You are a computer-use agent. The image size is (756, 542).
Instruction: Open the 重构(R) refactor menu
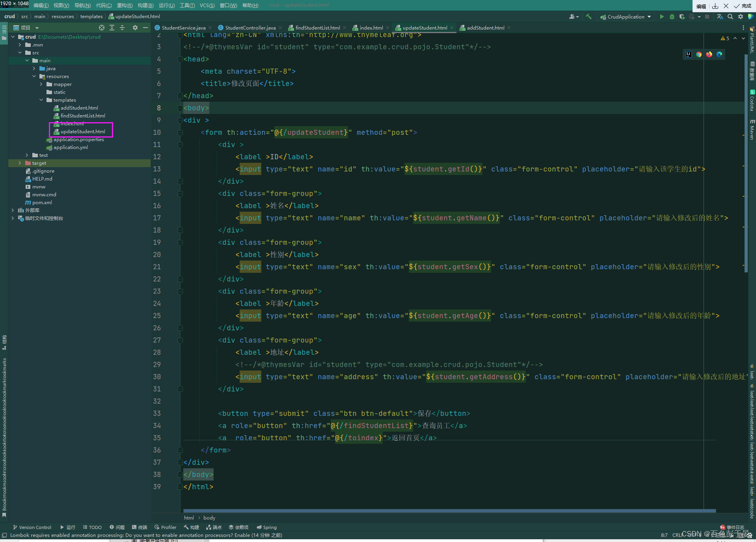pos(125,5)
